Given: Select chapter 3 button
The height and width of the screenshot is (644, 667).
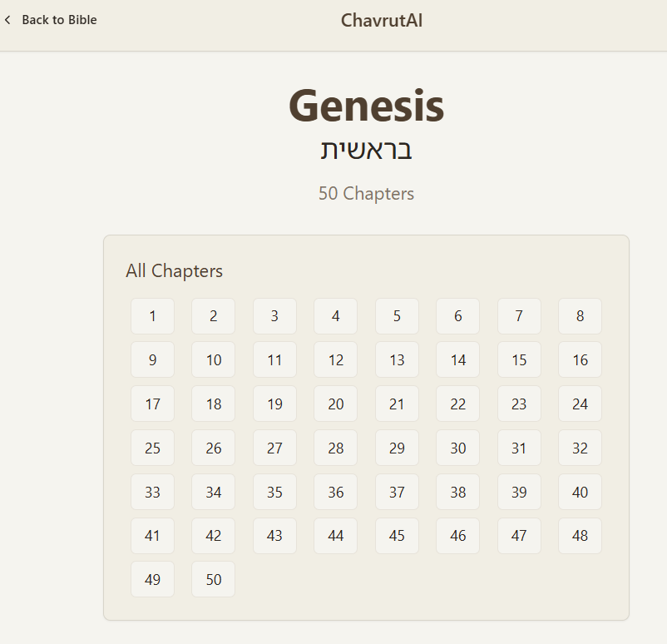Looking at the screenshot, I should [x=274, y=316].
